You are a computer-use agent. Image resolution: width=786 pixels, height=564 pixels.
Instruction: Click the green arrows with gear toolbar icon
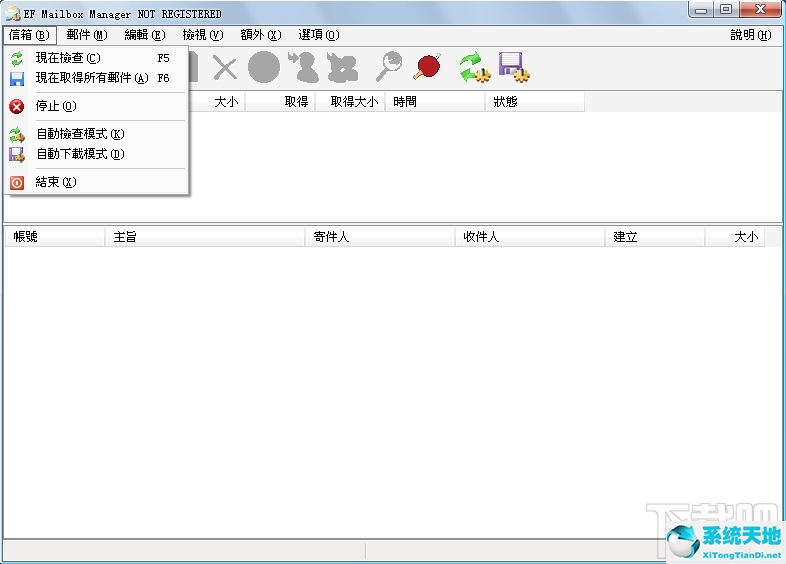tap(474, 67)
